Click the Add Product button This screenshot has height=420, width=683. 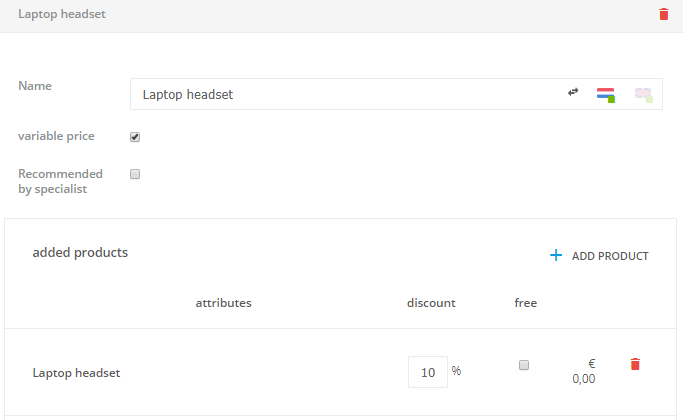pyautogui.click(x=599, y=256)
